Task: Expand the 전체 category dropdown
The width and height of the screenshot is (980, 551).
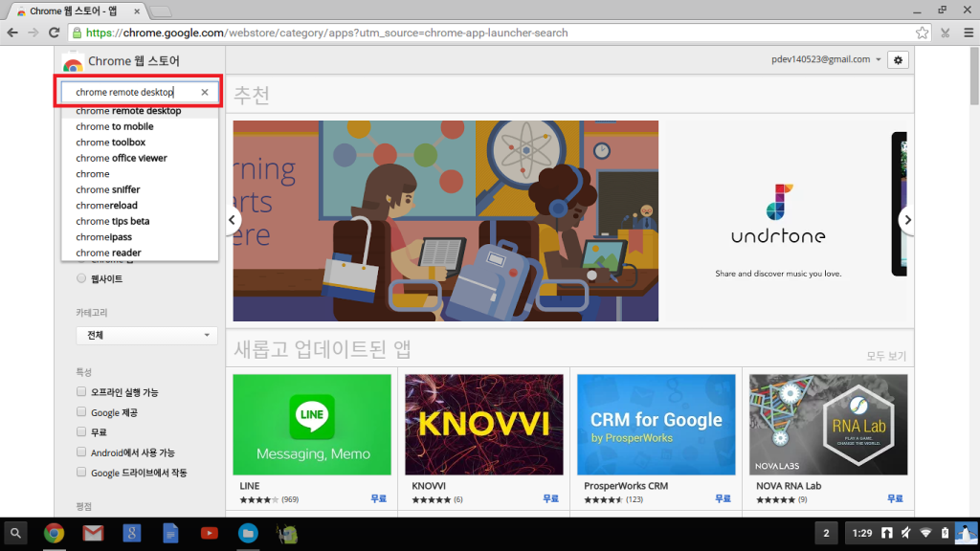Action: pyautogui.click(x=146, y=336)
